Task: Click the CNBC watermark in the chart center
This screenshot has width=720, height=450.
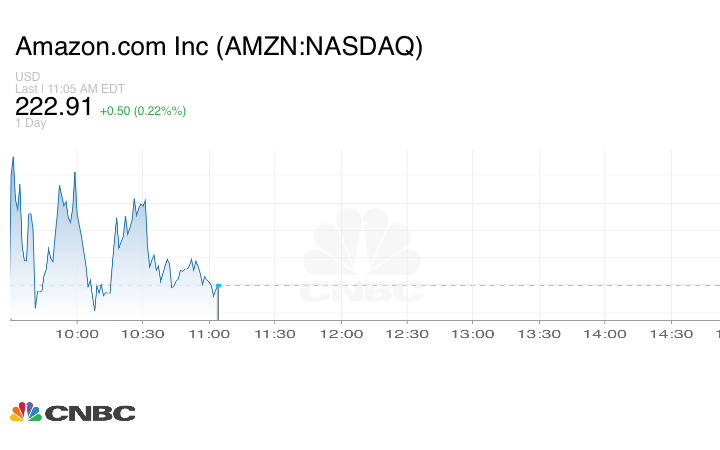Action: coord(363,257)
